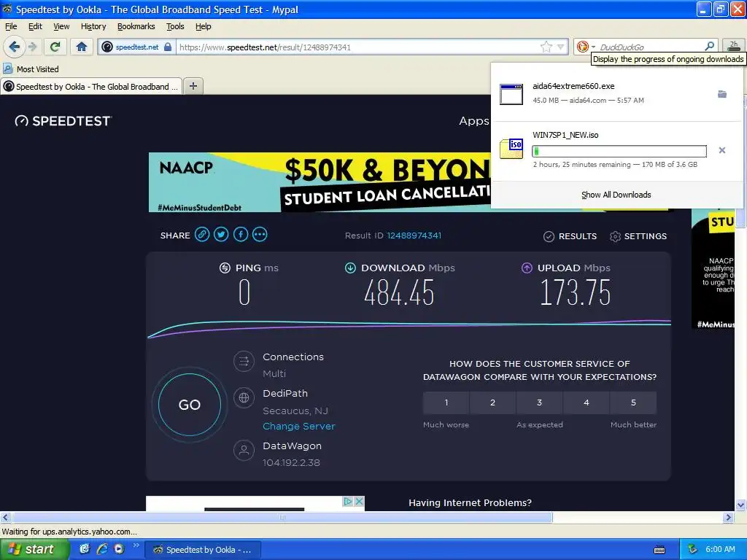The height and width of the screenshot is (560, 747).
Task: Click the Connections mode icon
Action: pyautogui.click(x=244, y=362)
